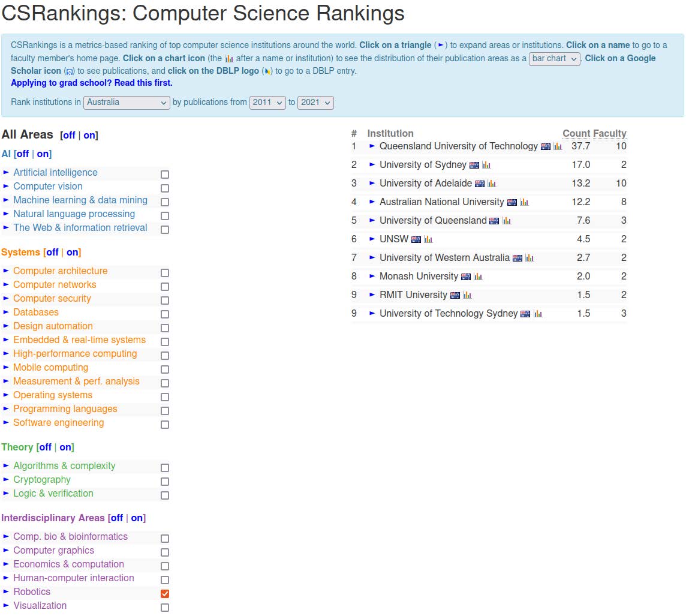Click Australian flag beside University of Sydney

pyautogui.click(x=474, y=166)
